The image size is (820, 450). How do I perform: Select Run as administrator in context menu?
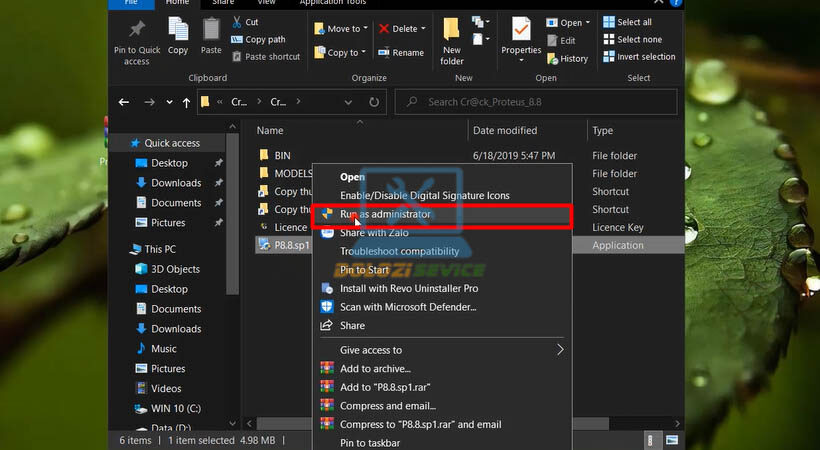385,214
